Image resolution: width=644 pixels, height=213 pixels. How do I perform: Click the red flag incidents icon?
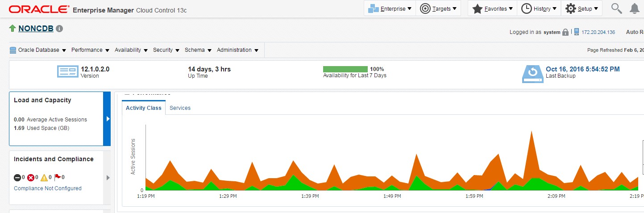pyautogui.click(x=57, y=177)
